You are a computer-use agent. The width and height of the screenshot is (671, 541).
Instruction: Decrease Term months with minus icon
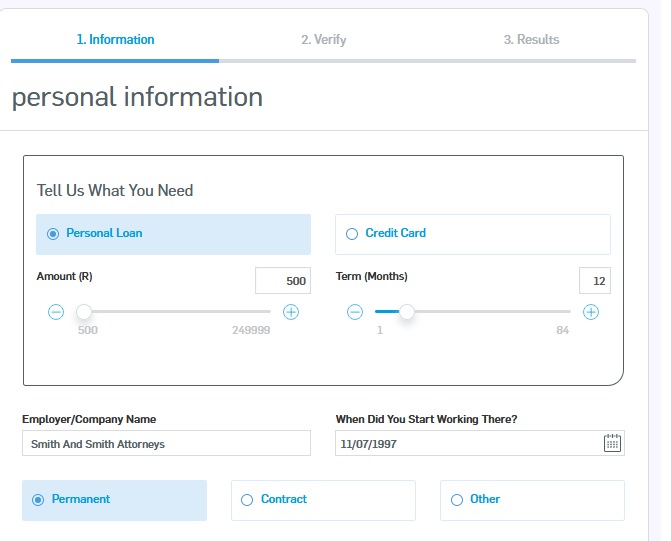355,312
